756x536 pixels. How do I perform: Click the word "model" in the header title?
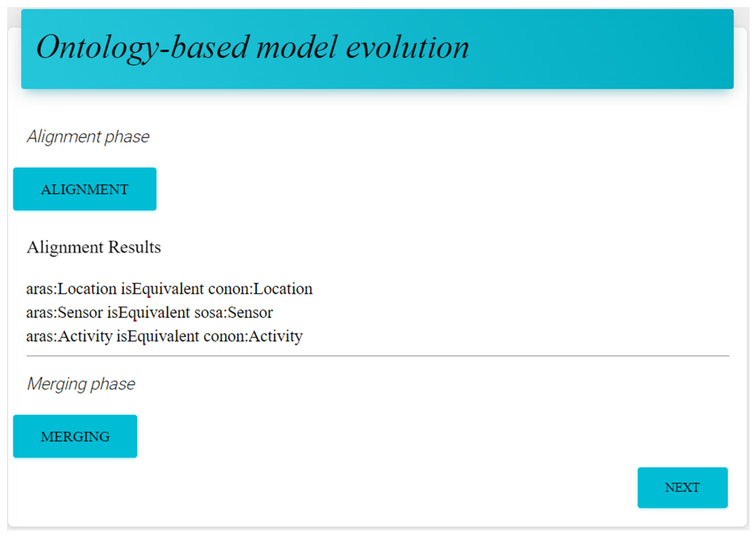296,48
